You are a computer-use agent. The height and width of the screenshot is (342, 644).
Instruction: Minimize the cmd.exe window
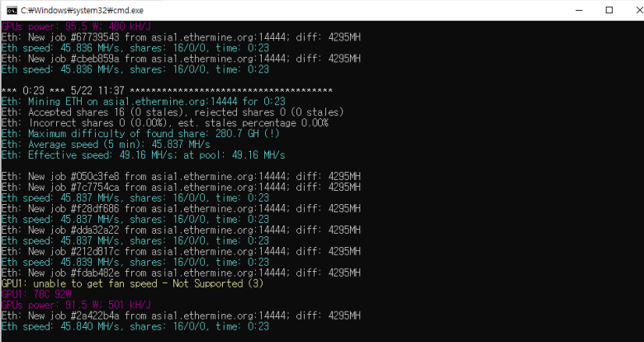[x=579, y=10]
